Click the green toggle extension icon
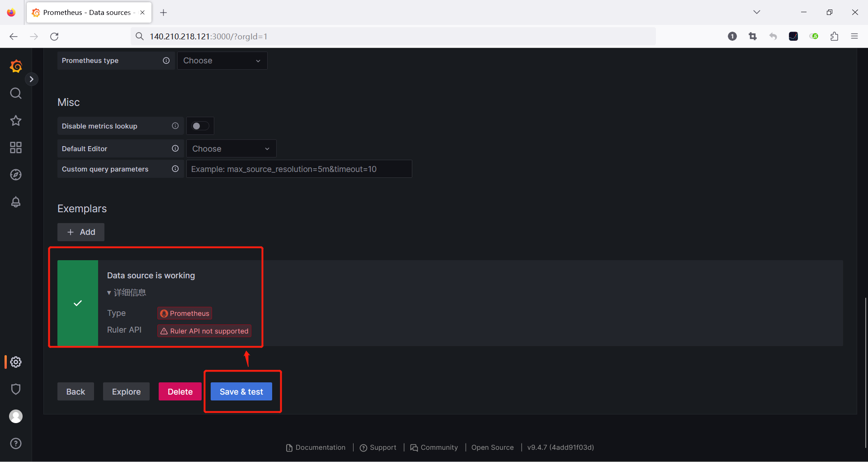Screen dimensions: 868x462 click(814, 37)
